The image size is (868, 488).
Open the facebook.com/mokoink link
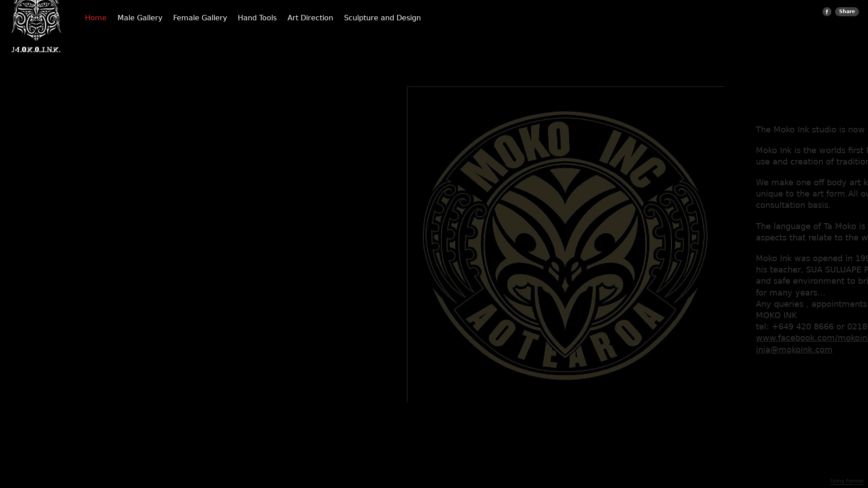(x=812, y=338)
